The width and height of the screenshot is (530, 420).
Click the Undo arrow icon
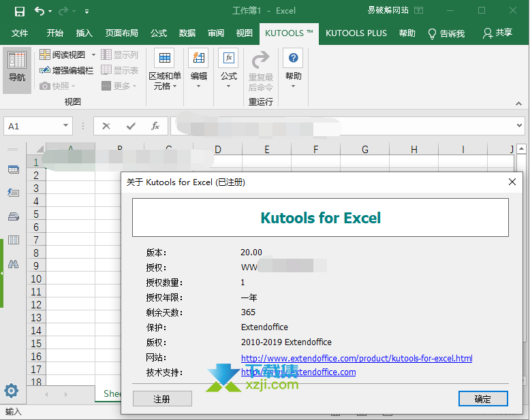point(40,11)
